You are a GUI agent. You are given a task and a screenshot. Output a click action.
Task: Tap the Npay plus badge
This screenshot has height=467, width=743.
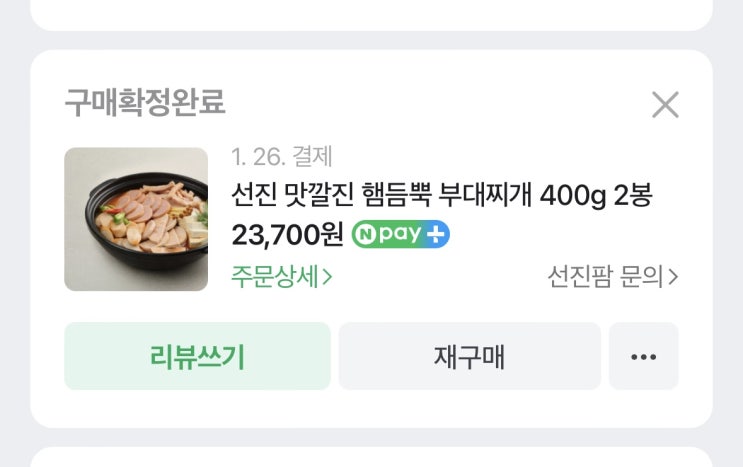coord(400,234)
